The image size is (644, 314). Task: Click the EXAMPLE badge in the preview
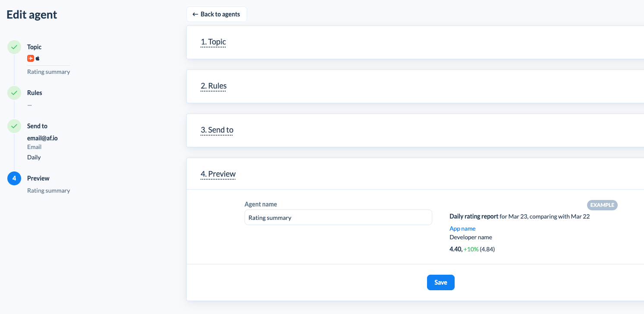click(602, 205)
